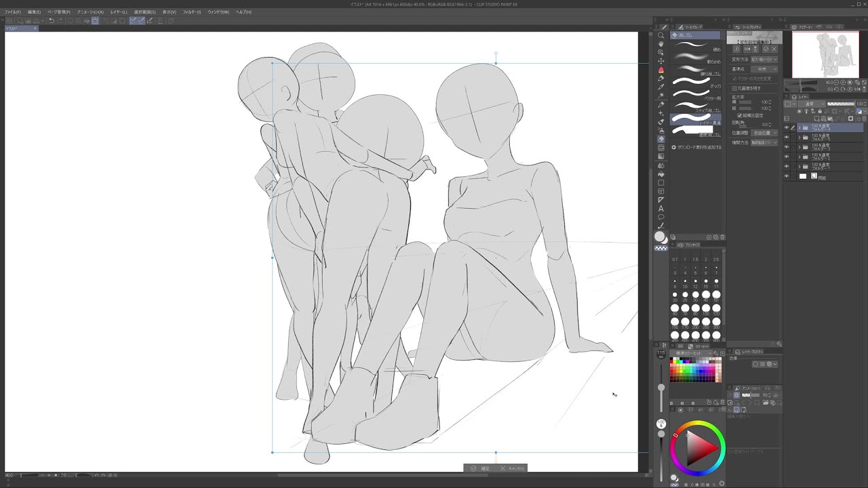Screen dimensions: 868x488
Task: Choose the 硬め hard eraser brush
Action: tap(696, 47)
